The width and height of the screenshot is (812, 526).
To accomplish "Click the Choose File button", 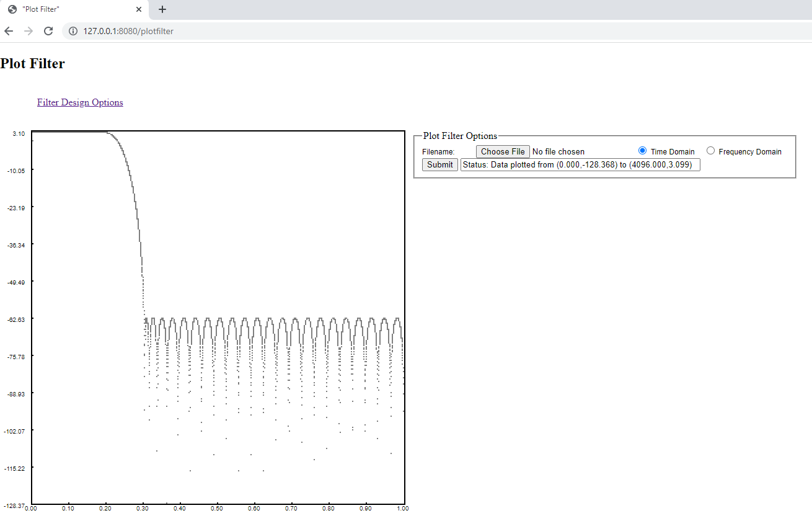I will click(x=503, y=151).
